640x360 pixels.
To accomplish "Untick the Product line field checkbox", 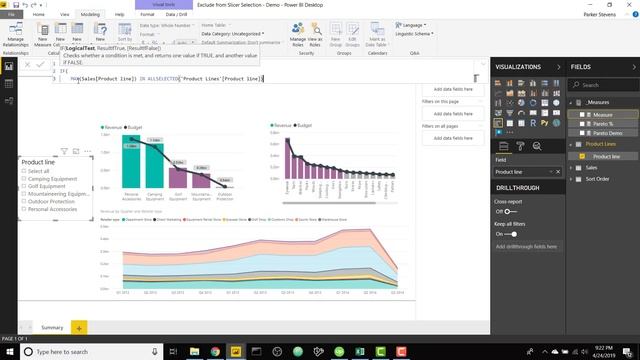I will tap(582, 156).
